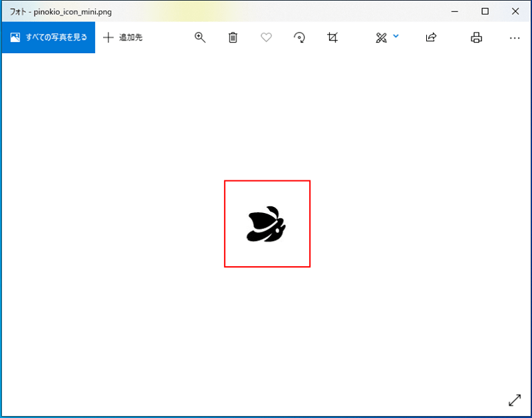Share the photo with the share icon

[431, 37]
